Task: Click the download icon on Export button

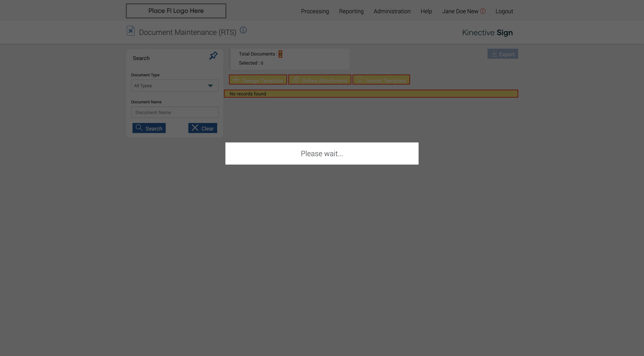Action: 494,54
